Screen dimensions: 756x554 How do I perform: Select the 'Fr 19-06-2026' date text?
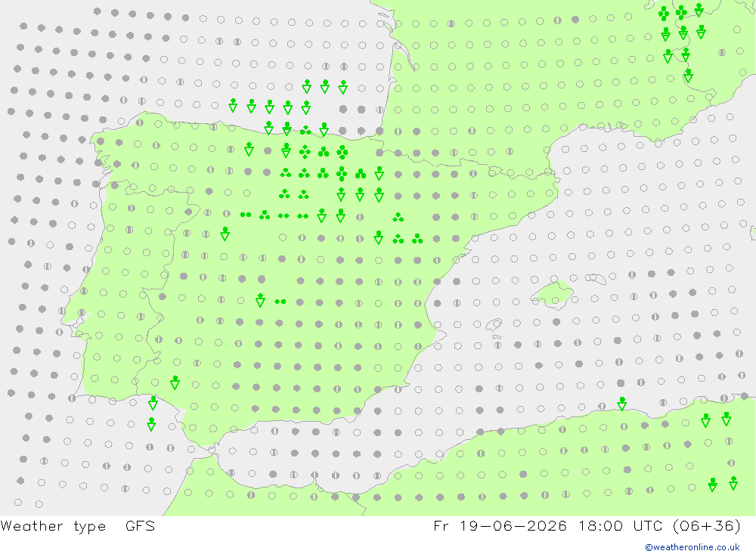[x=500, y=525]
